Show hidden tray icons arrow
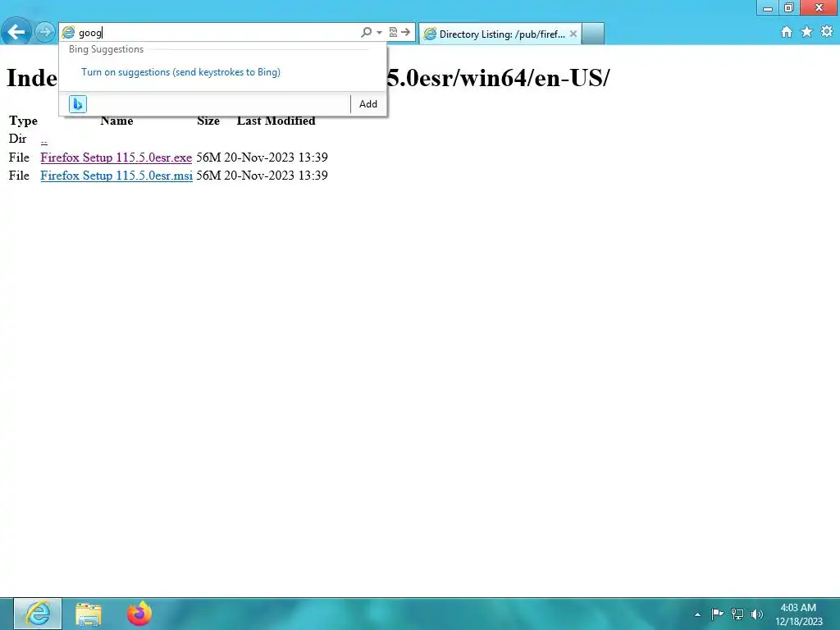 click(697, 614)
